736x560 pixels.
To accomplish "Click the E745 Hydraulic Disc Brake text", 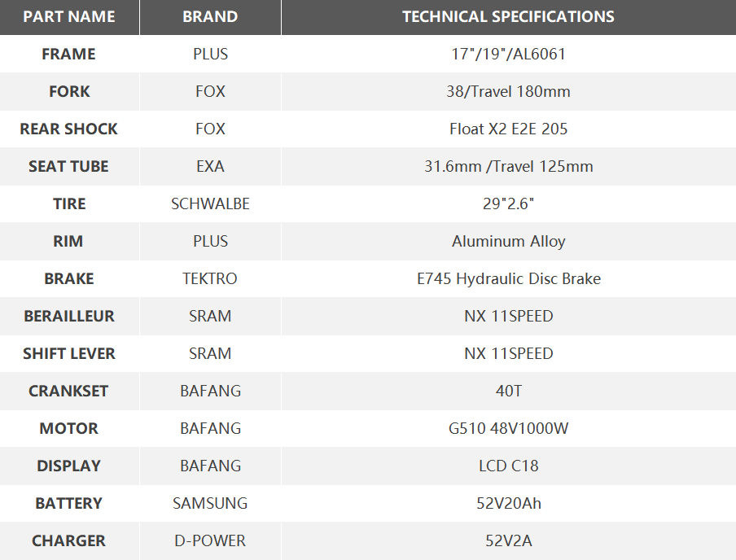I will (x=508, y=279).
